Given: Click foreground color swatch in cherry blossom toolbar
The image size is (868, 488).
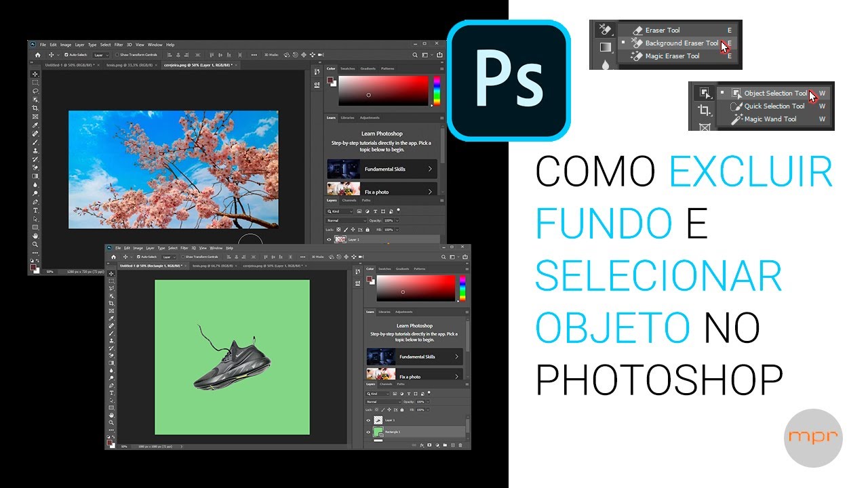Looking at the screenshot, I should tap(33, 267).
